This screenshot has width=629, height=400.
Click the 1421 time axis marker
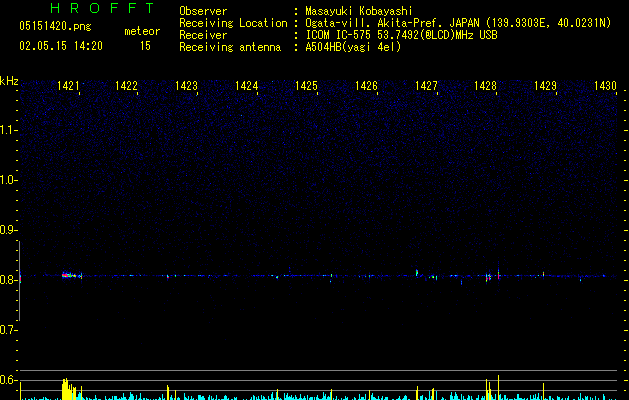(68, 86)
